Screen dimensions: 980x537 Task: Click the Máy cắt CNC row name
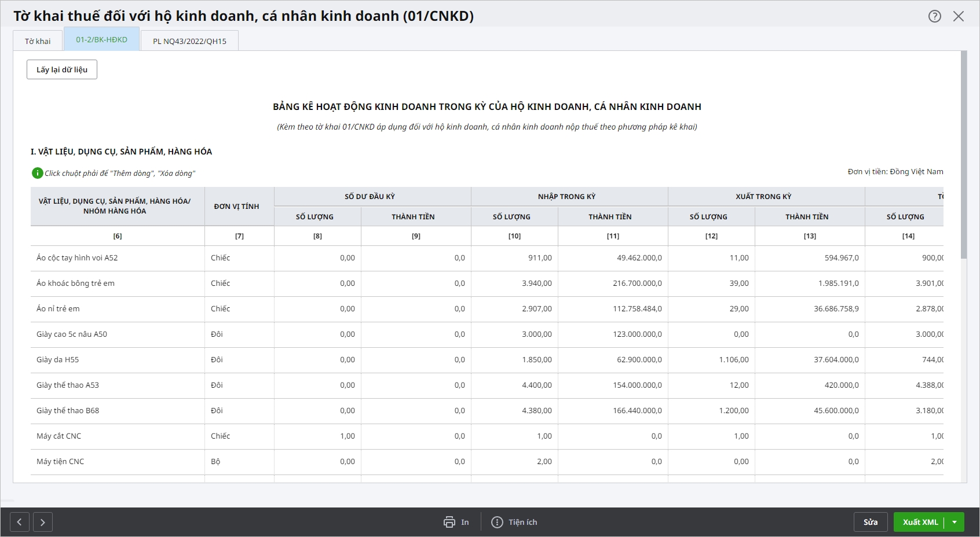59,436
